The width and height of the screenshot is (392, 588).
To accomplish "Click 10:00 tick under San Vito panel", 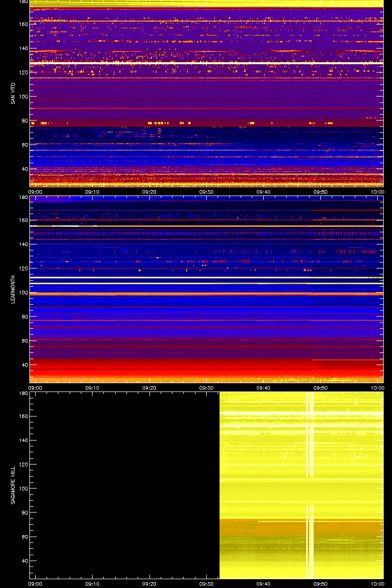I will [x=377, y=192].
